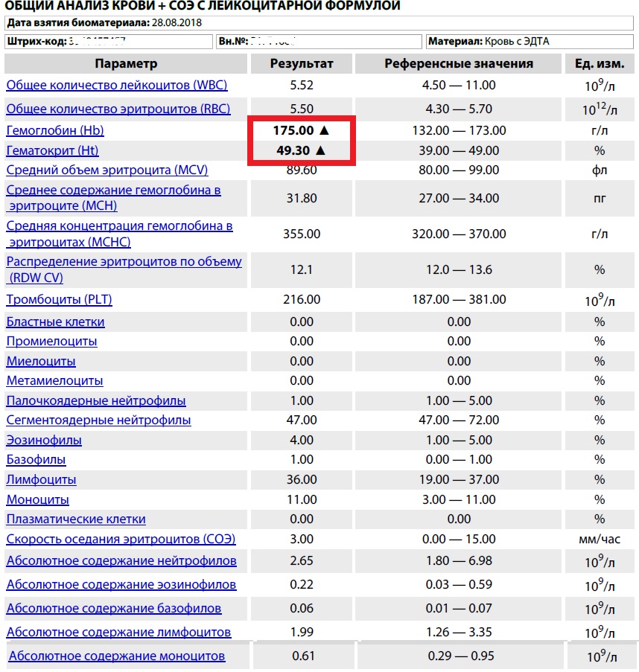This screenshot has height=672, width=639.
Task: Click the 'Моноциты' link
Action: 38,499
